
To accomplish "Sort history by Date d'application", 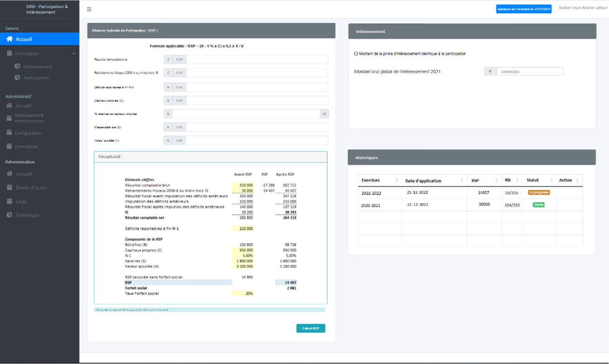I will click(462, 180).
